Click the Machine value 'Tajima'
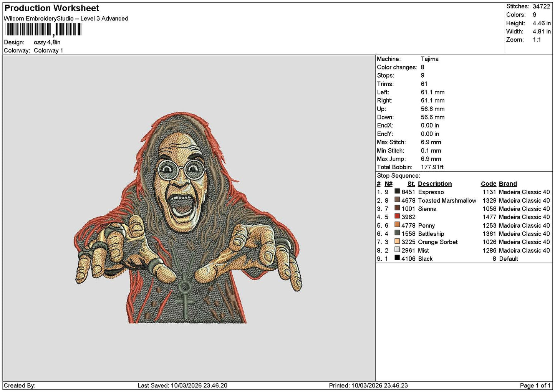Screen dimensions: 555x392 coord(429,59)
